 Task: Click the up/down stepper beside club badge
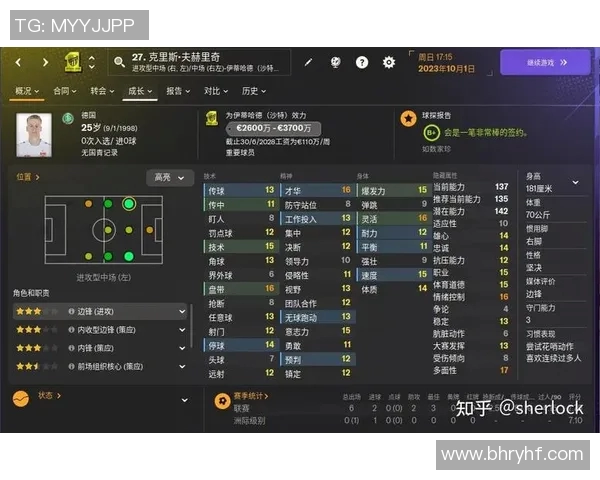[92, 62]
